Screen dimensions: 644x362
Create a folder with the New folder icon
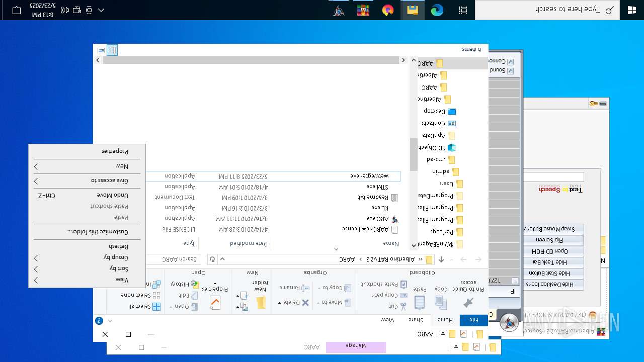(x=261, y=303)
